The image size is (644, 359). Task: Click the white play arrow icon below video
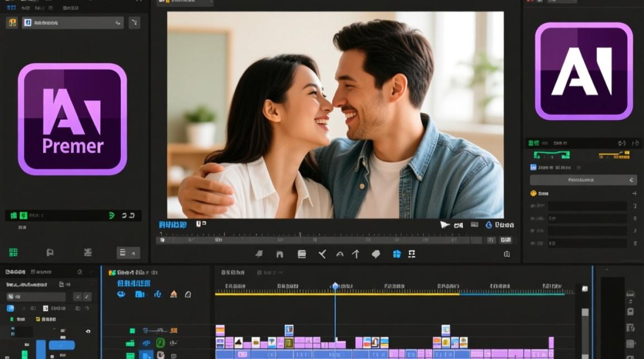(445, 224)
